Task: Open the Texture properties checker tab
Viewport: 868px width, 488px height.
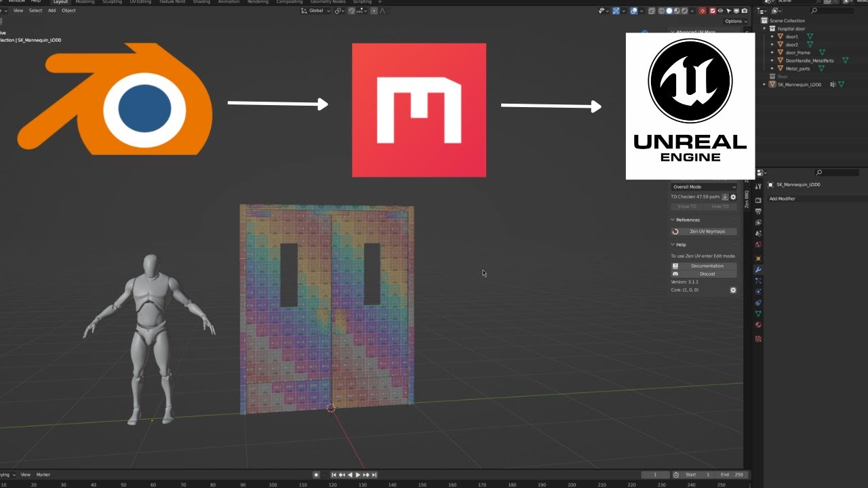Action: [758, 338]
